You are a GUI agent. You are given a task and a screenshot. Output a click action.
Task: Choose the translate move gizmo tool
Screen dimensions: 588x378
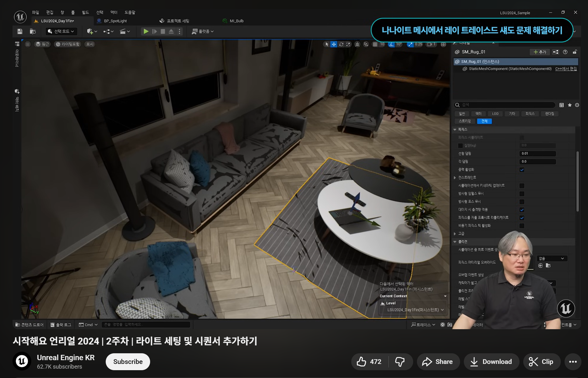pos(334,44)
